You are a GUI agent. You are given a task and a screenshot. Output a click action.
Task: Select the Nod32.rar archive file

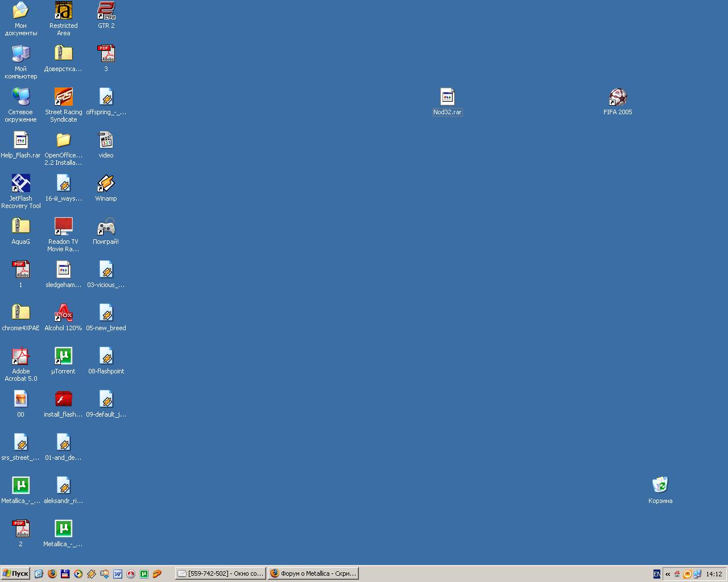coord(447,98)
